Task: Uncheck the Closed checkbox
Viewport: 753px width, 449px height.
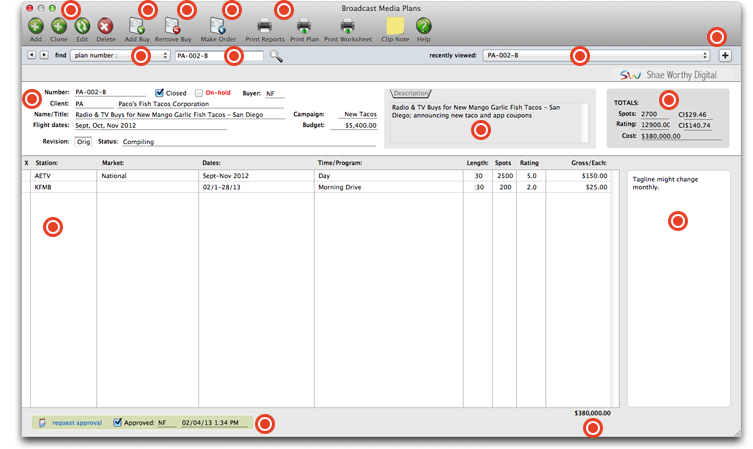Action: (x=159, y=93)
